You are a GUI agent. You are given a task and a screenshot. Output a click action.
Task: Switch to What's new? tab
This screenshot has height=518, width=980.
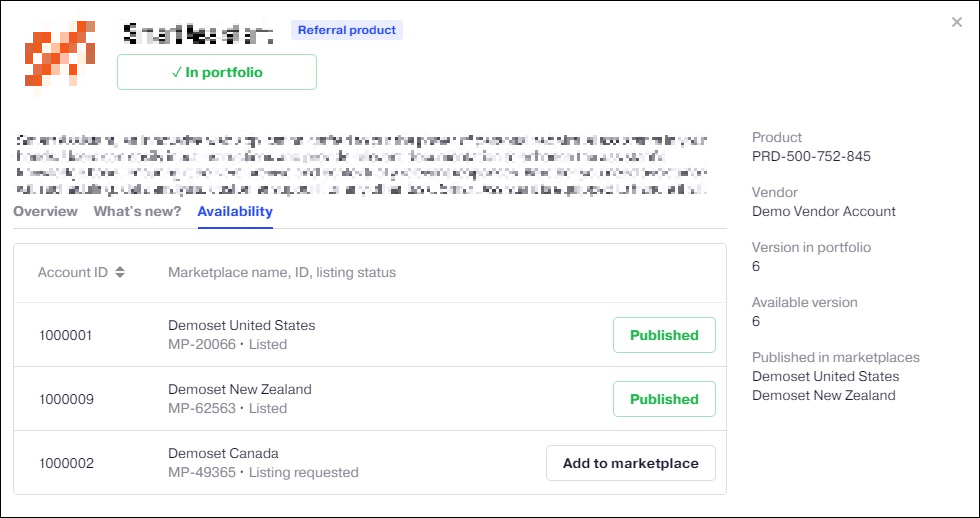tap(137, 212)
